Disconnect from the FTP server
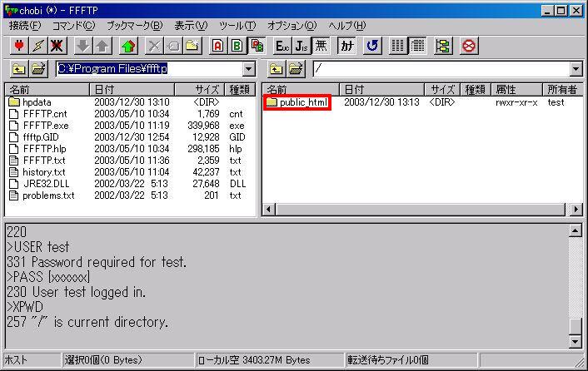The height and width of the screenshot is (371, 588). (57, 45)
